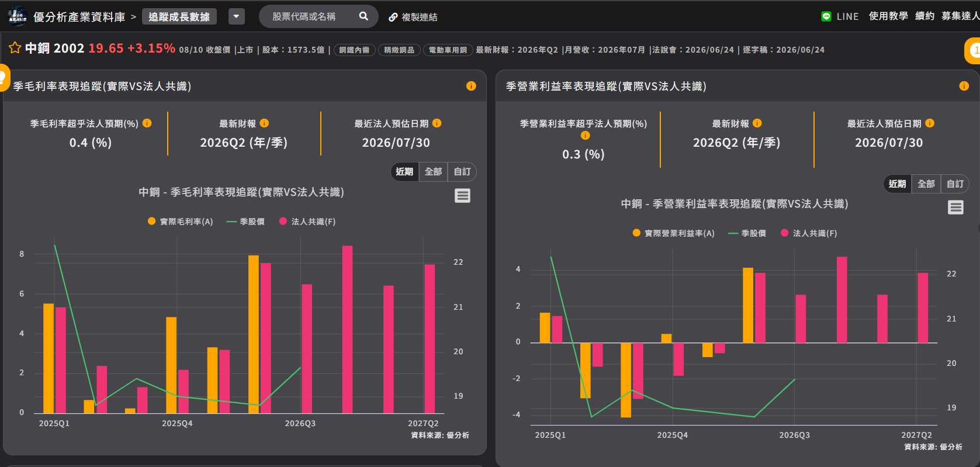The width and height of the screenshot is (980, 467).
Task: Click the 0.3 (%) operating margin surprise value
Action: [584, 154]
